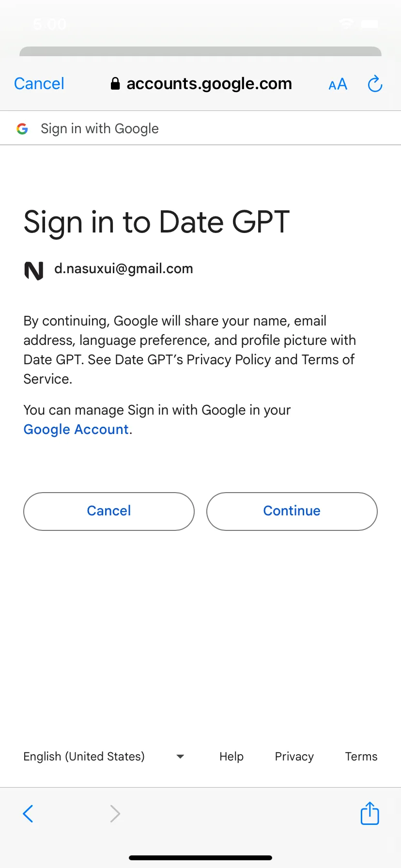This screenshot has height=868, width=401.
Task: Expand the language dropdown arrow
Action: coord(180,757)
